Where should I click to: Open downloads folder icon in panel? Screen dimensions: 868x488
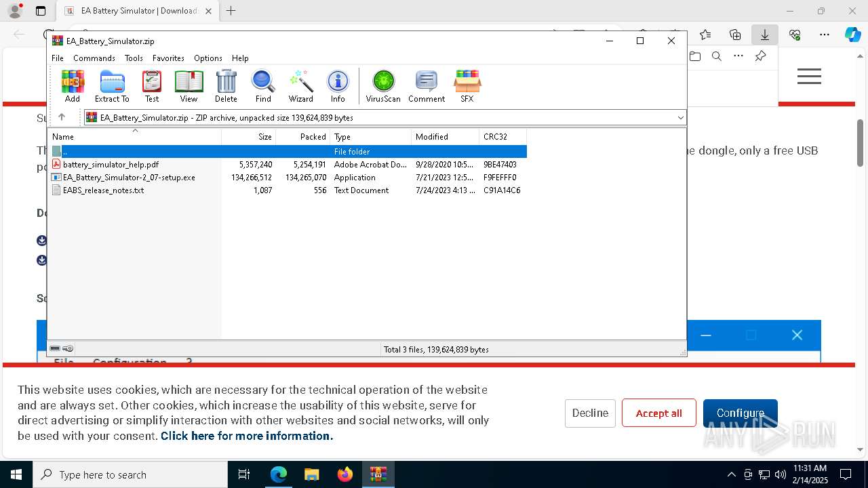pos(695,56)
